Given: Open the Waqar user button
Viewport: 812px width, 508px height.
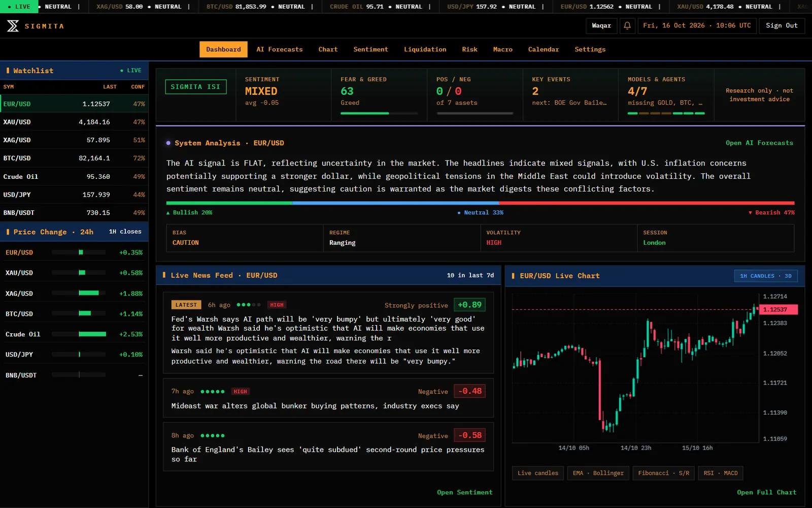Looking at the screenshot, I should [601, 25].
